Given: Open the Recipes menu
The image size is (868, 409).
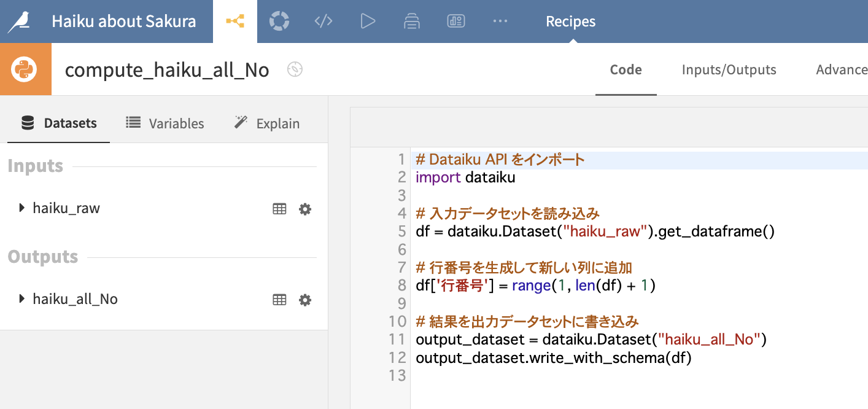Looking at the screenshot, I should [571, 21].
